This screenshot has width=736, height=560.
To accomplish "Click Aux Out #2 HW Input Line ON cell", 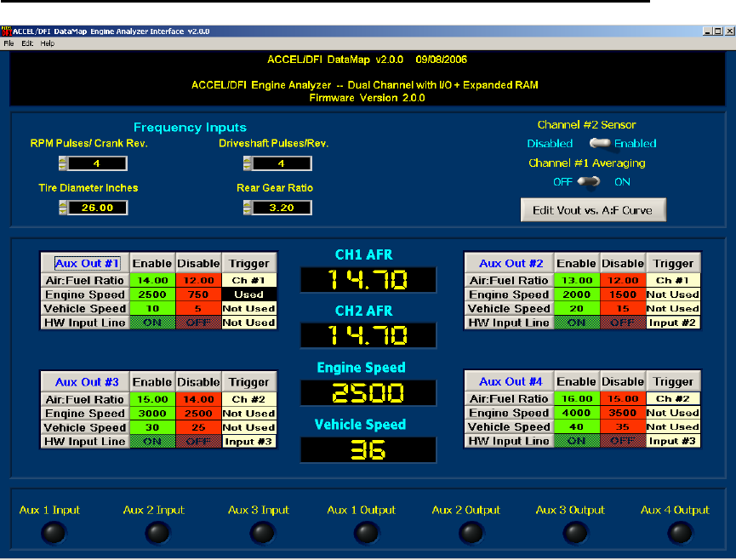I will point(577,323).
